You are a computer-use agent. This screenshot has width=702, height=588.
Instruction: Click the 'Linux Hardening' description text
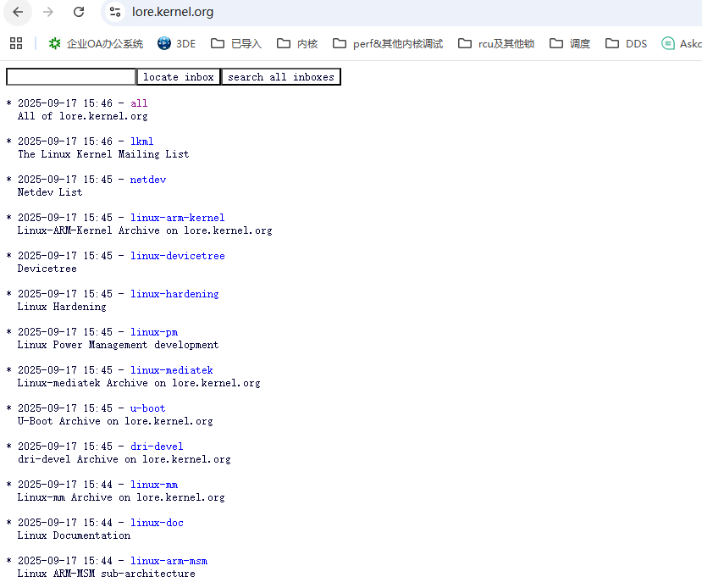[x=62, y=307]
